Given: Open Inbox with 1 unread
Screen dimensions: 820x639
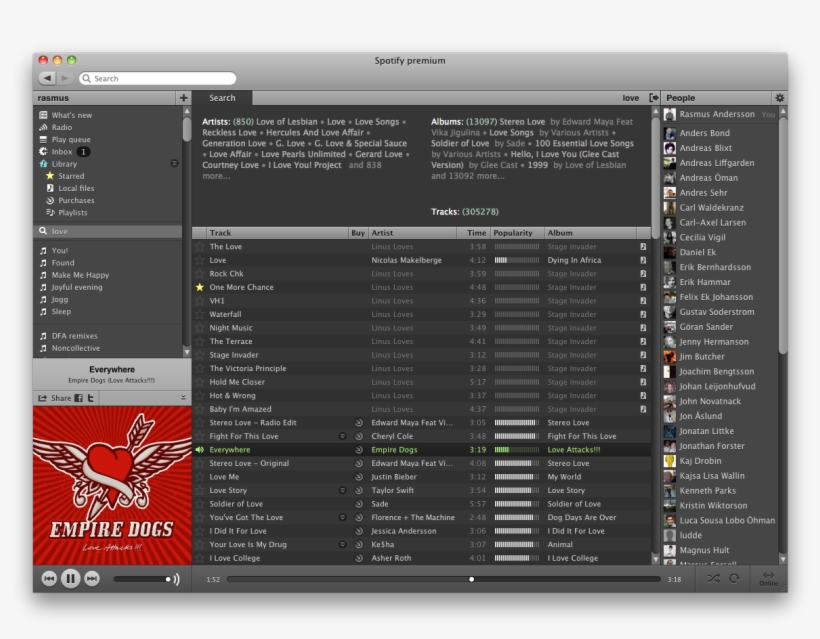Looking at the screenshot, I should pyautogui.click(x=64, y=152).
